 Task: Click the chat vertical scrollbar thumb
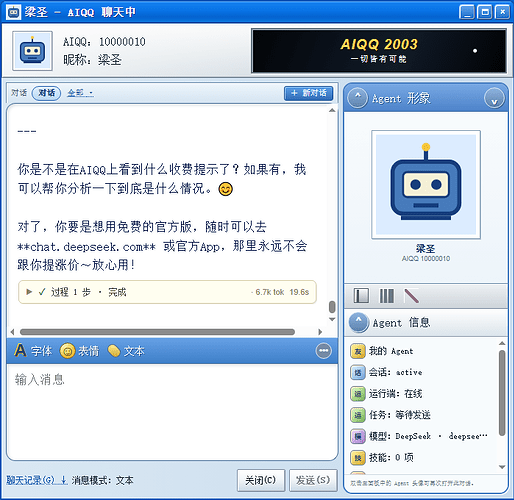332,307
